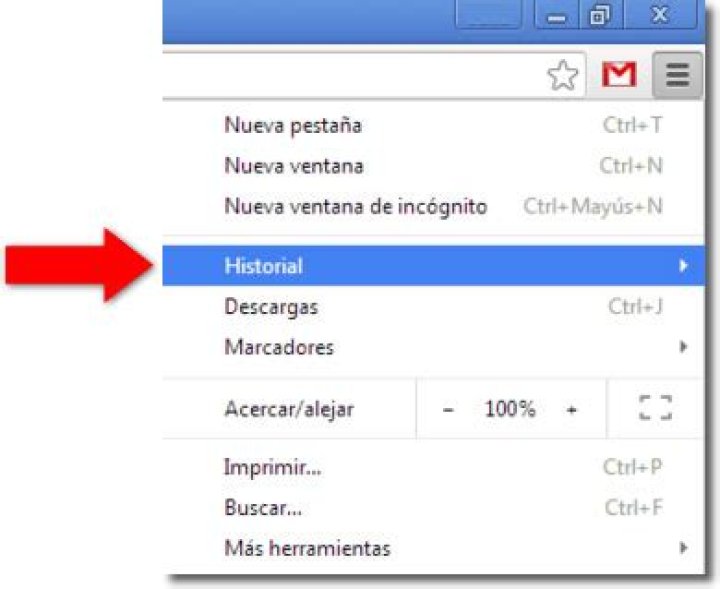Zoom out with the minus button

pos(448,409)
